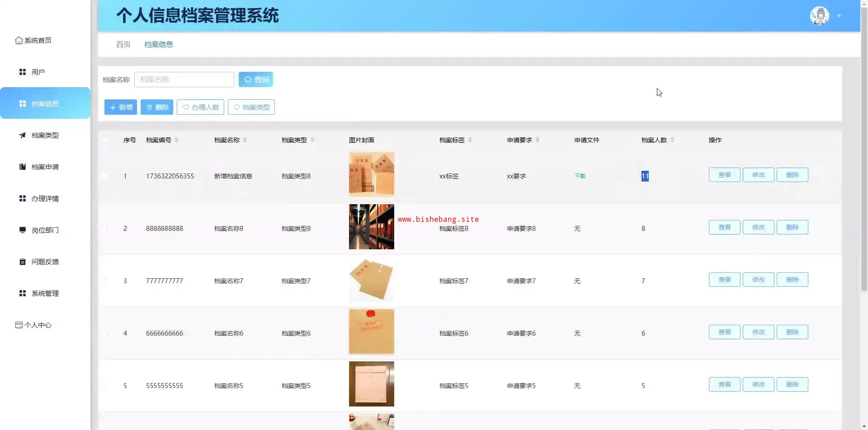Click the 首页 breadcrumb link
868x430 pixels.
click(x=123, y=44)
